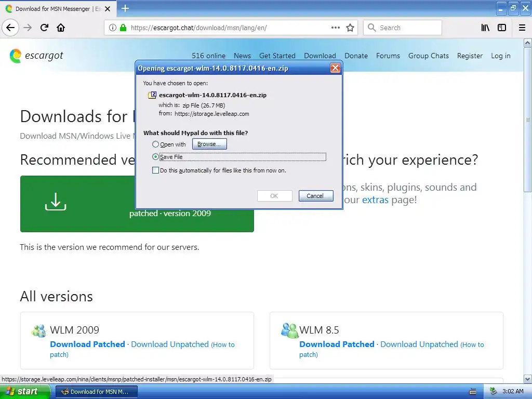Open the Forums nav link
Screen dimensions: 532x399
[388, 56]
